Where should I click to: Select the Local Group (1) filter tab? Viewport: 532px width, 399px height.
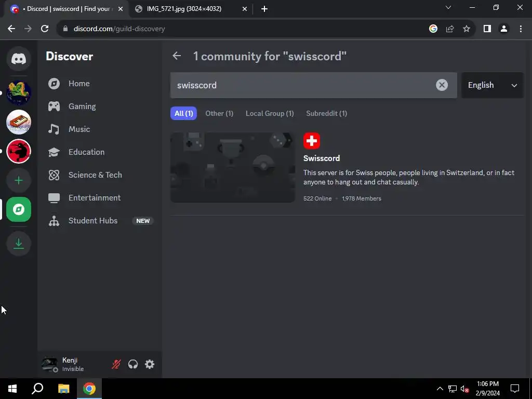(270, 113)
